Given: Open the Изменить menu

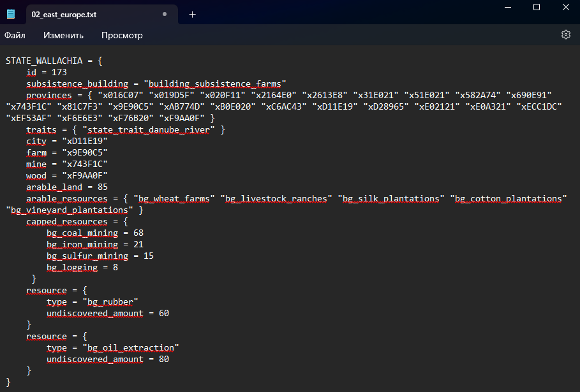Looking at the screenshot, I should (63, 35).
